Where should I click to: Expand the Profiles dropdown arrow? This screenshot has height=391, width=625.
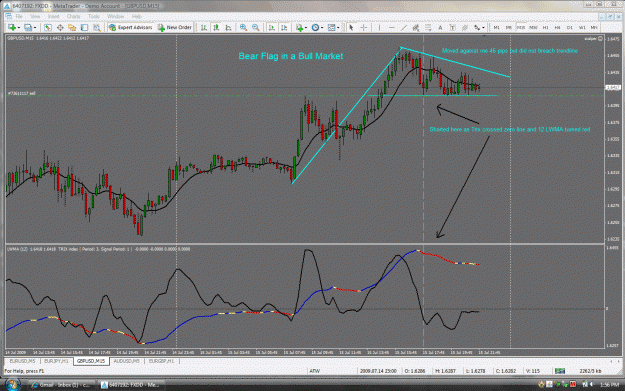[x=35, y=28]
